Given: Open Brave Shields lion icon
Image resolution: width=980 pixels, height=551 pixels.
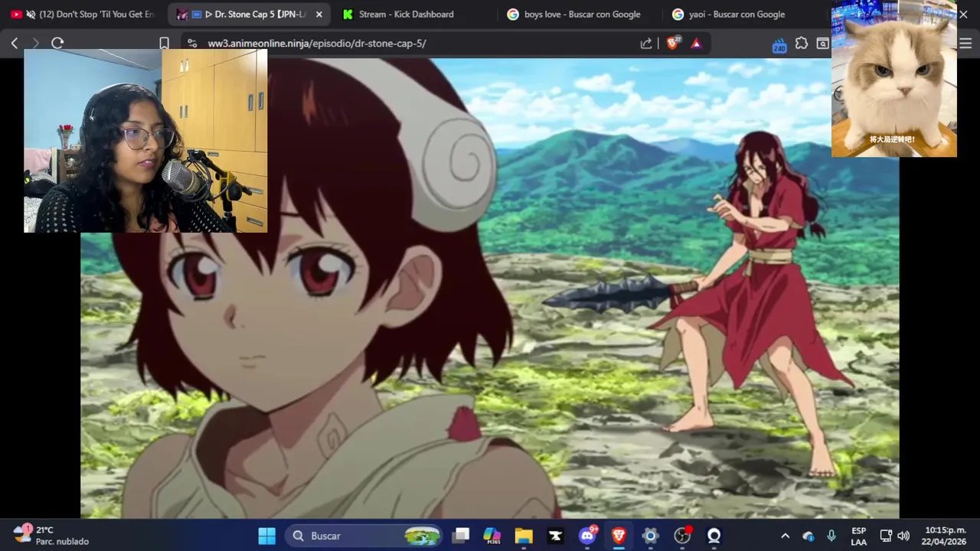Looking at the screenshot, I should [x=672, y=44].
